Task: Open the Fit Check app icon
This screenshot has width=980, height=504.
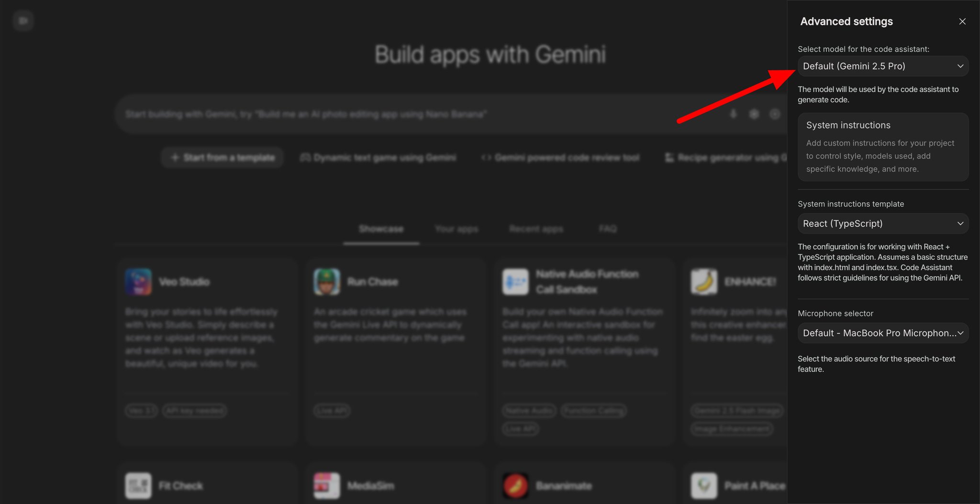Action: coord(138,486)
